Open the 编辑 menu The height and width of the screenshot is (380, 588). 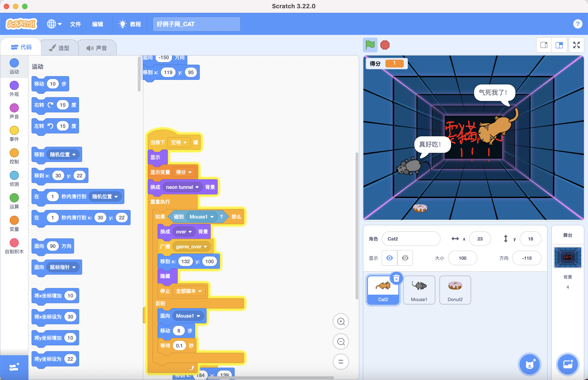click(98, 24)
